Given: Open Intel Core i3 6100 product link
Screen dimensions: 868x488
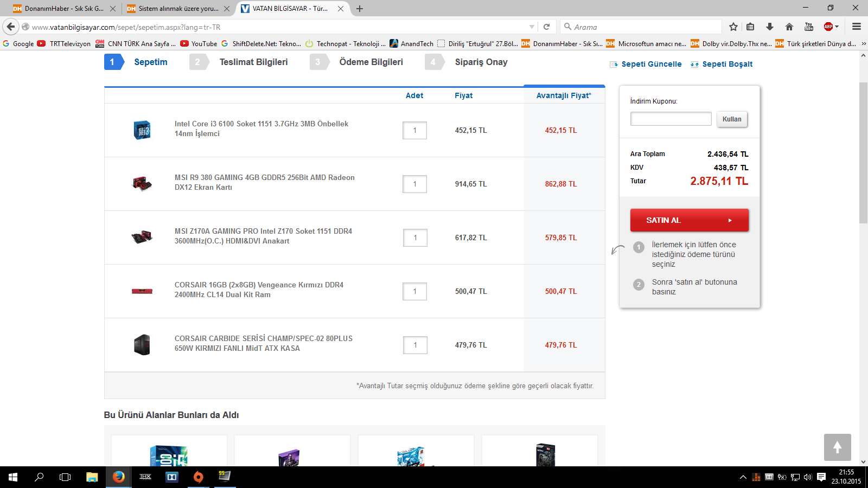Looking at the screenshot, I should 261,129.
